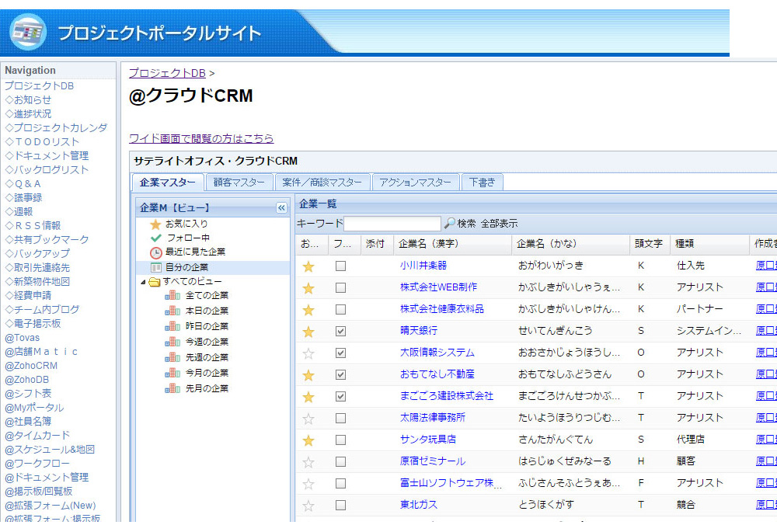The height and width of the screenshot is (532, 777).
Task: Uncheck follow checkbox for 晴天銀行
Action: (340, 332)
